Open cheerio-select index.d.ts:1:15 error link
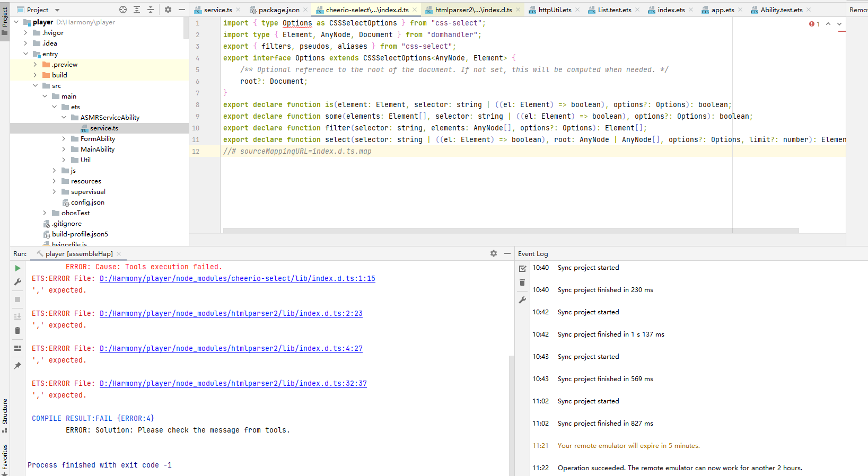The width and height of the screenshot is (868, 476). (238, 278)
